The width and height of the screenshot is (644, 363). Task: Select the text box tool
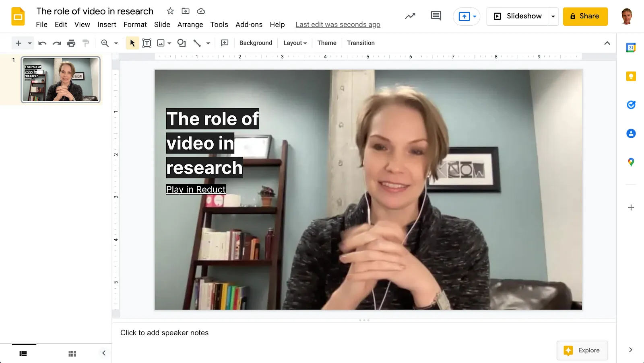[x=147, y=43]
